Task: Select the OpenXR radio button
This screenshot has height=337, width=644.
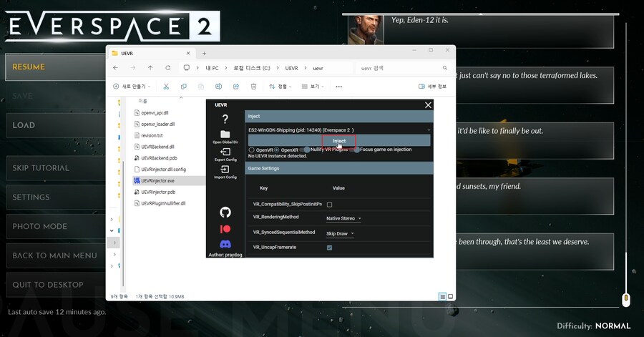Action: click(x=276, y=150)
